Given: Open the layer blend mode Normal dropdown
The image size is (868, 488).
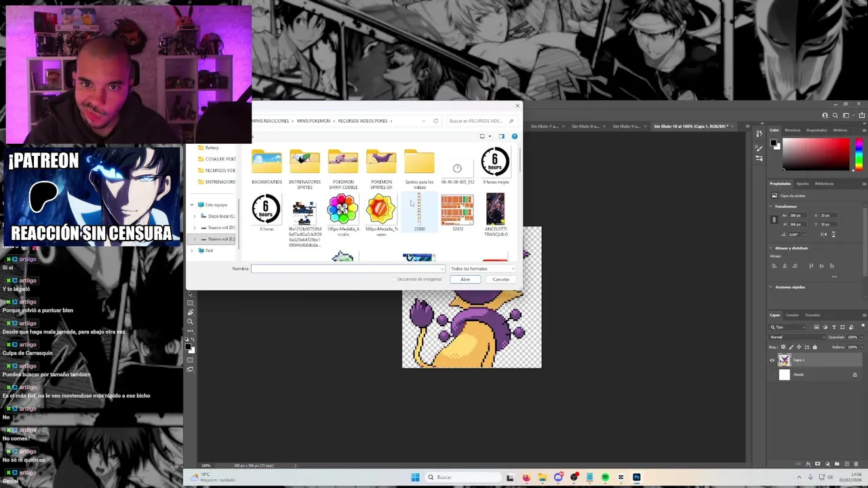Looking at the screenshot, I should [797, 337].
